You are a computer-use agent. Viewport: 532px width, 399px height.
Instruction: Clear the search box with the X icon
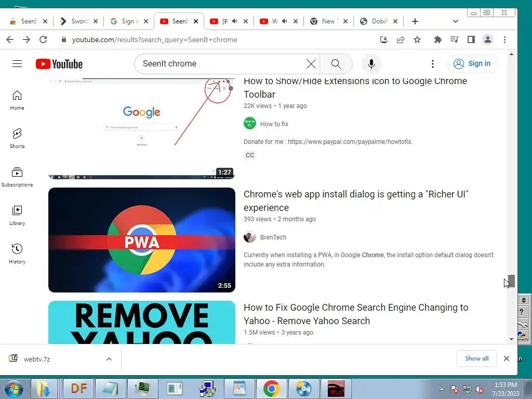coord(311,64)
